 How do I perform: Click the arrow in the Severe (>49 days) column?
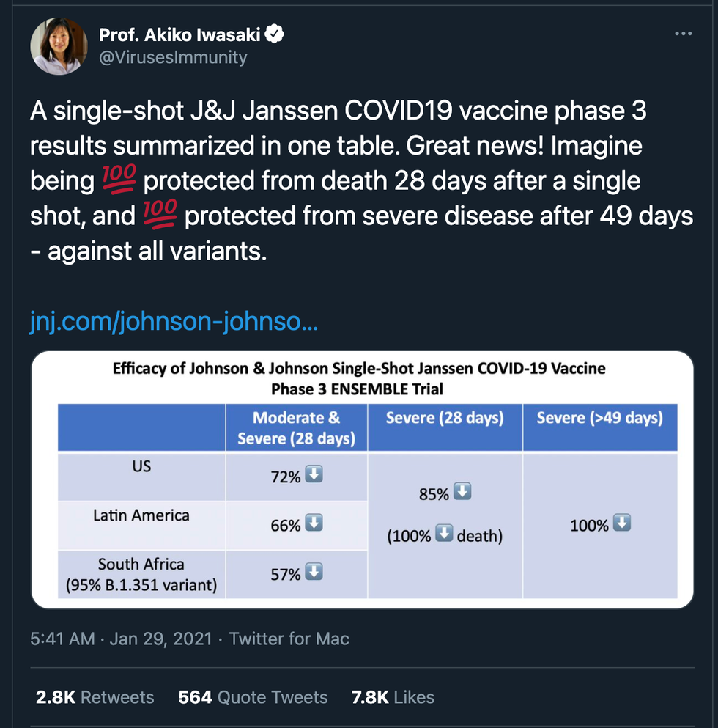622,523
